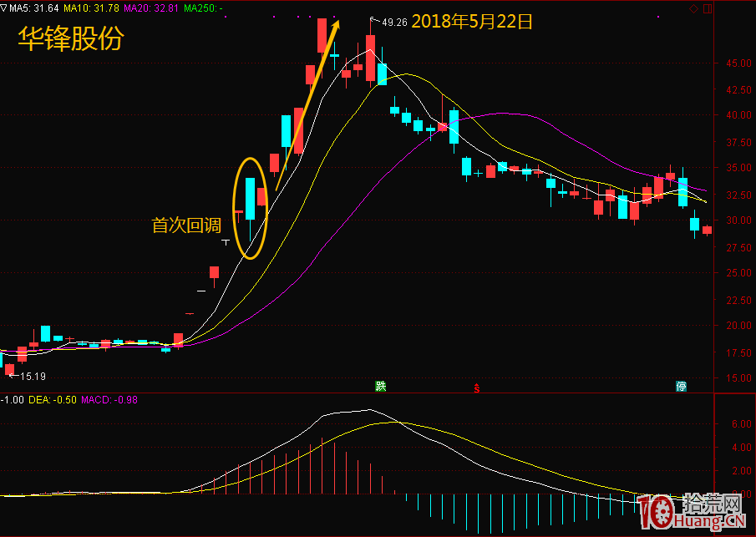
Task: Click the 40.00 price axis label
Action: (x=738, y=115)
